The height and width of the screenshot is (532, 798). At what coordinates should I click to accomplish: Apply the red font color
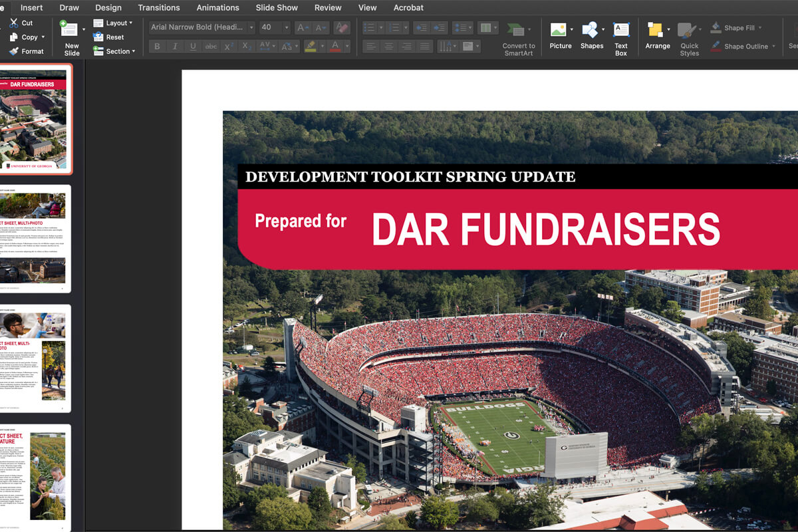[335, 47]
